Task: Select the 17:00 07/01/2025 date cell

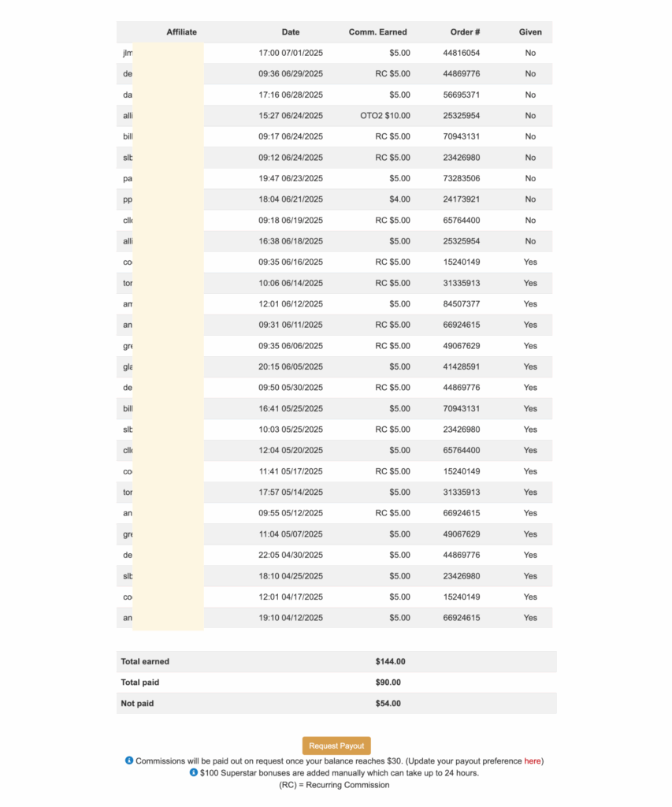Action: coord(291,53)
